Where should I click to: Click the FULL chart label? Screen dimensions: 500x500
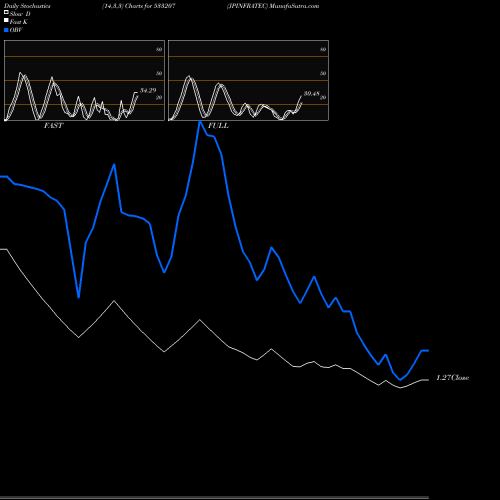coord(218,126)
